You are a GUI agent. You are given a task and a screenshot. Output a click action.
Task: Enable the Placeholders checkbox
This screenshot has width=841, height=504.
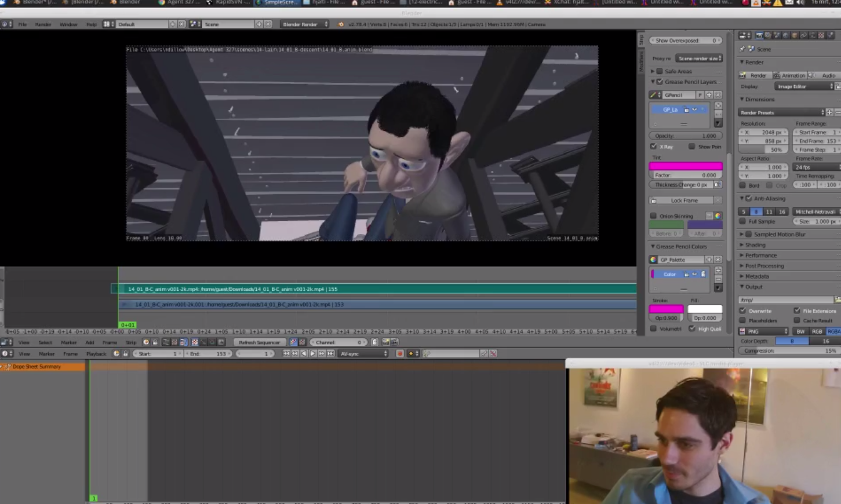point(743,320)
